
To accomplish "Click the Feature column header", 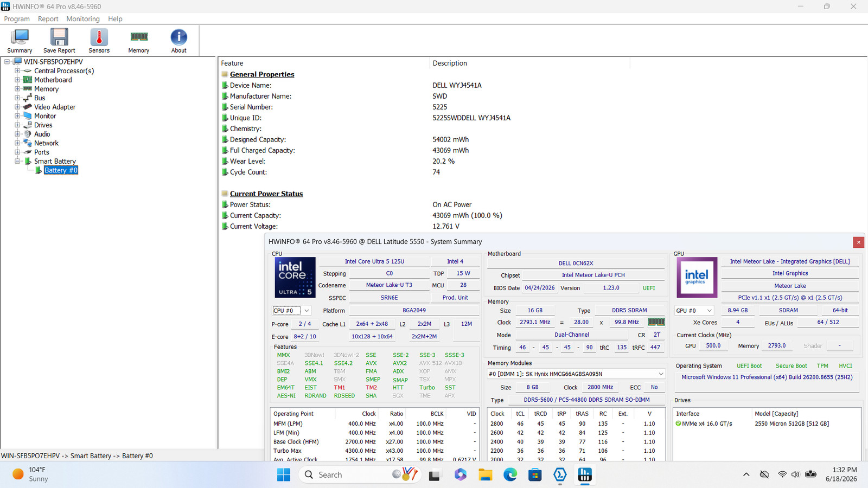I will (x=324, y=63).
